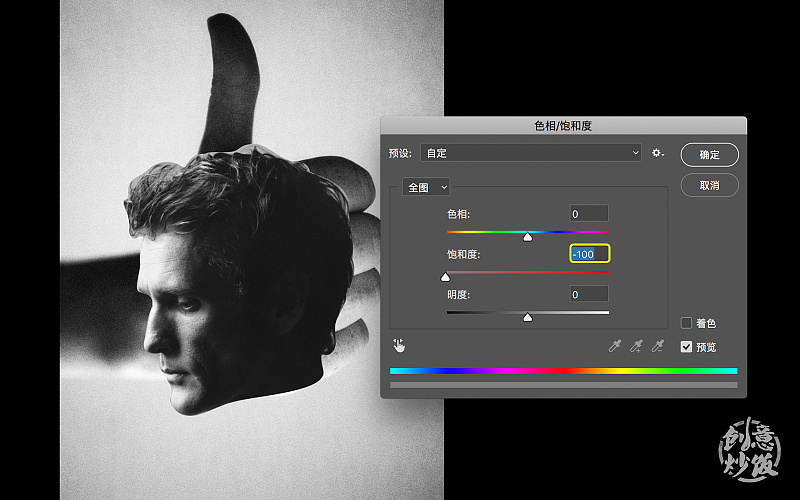This screenshot has height=500, width=800.
Task: Select the first eyedropper tool
Action: click(x=617, y=346)
